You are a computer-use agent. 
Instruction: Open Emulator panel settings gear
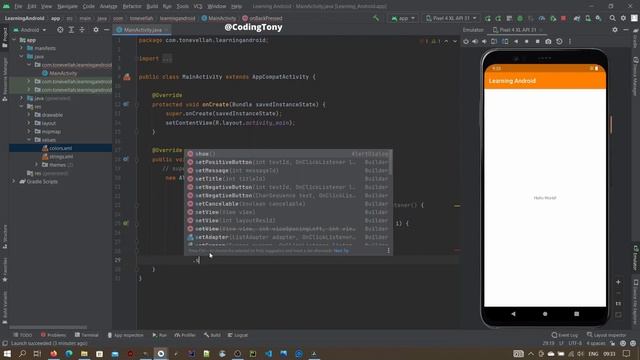(x=615, y=30)
